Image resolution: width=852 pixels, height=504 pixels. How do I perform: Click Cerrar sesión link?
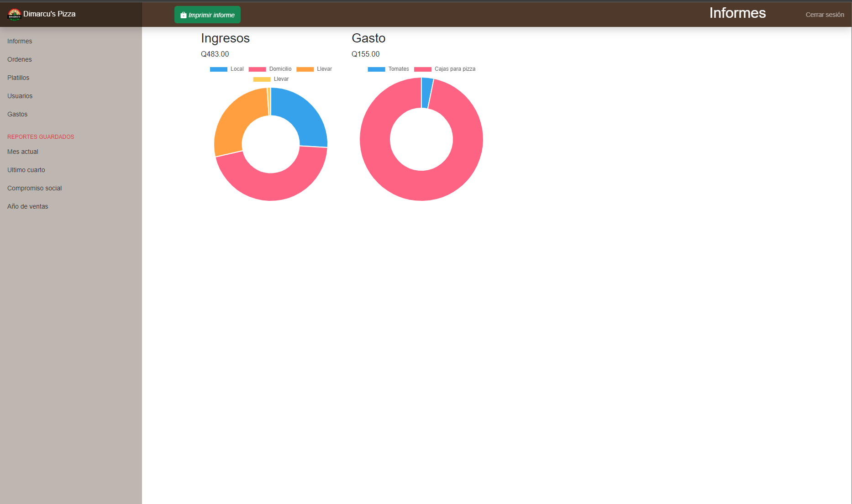pos(824,15)
